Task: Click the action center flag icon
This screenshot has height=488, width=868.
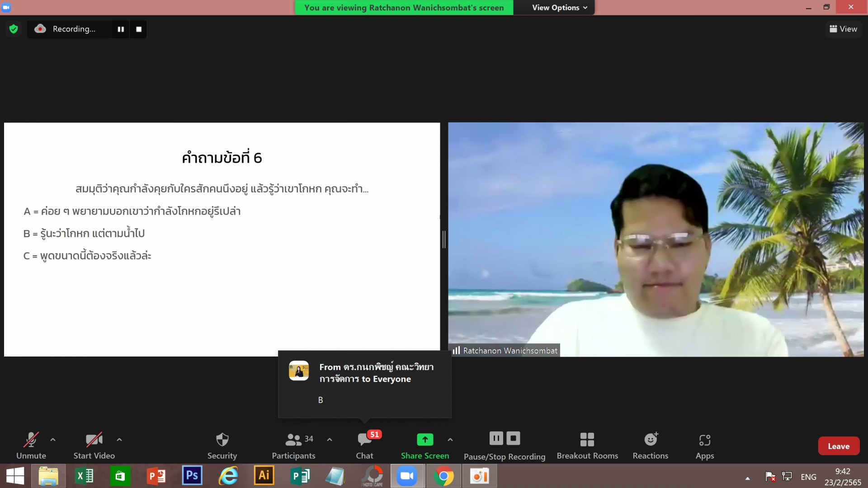Action: tap(770, 476)
